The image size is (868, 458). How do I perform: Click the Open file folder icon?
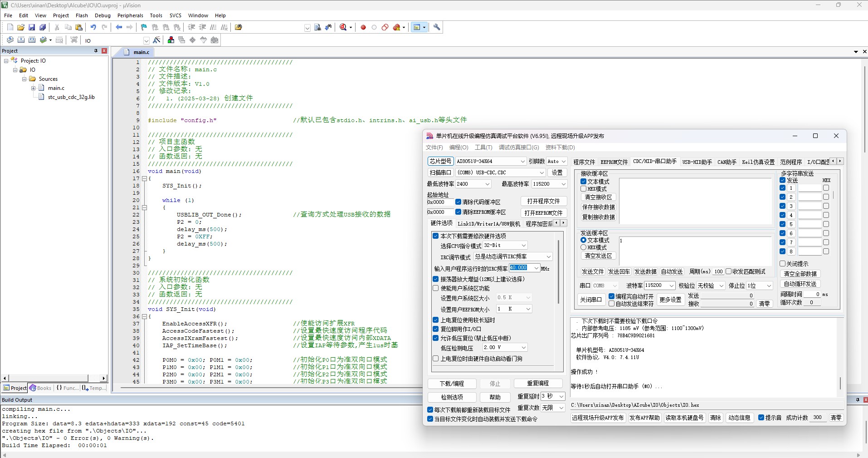[x=21, y=27]
